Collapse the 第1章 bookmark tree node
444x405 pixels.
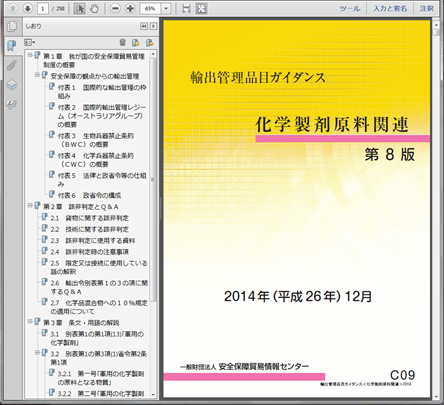pyautogui.click(x=30, y=55)
